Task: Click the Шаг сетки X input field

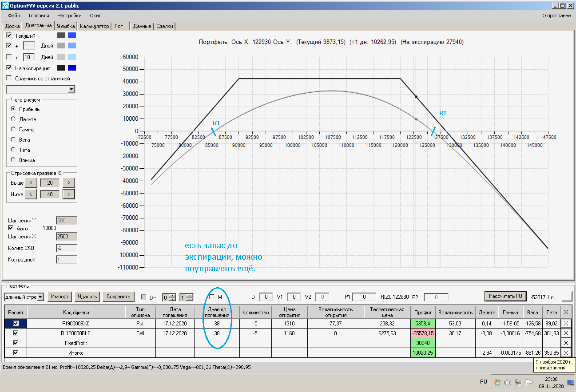Action: click(66, 237)
